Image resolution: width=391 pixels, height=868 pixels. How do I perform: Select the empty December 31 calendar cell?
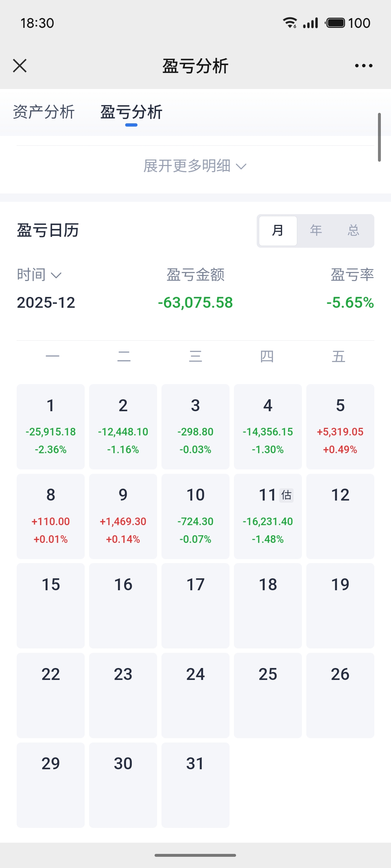(195, 785)
